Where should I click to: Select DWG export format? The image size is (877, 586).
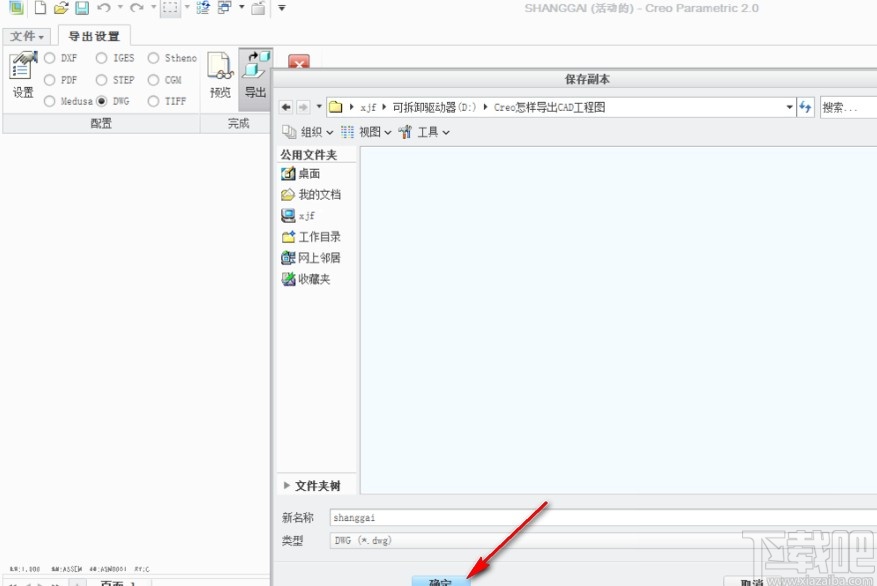pyautogui.click(x=113, y=101)
